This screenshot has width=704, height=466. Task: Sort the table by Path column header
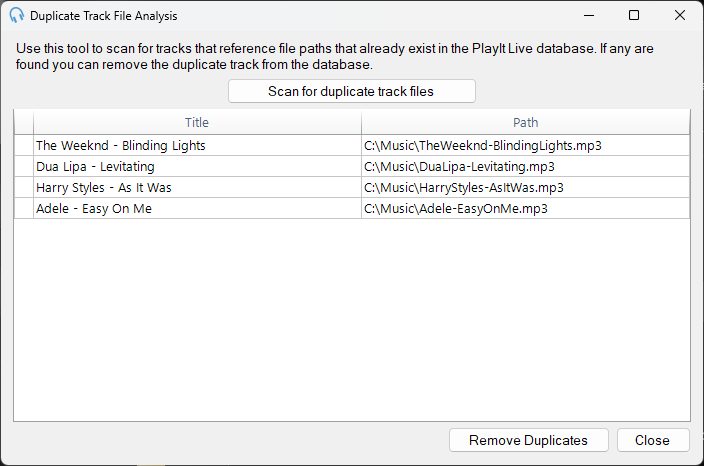coord(525,123)
